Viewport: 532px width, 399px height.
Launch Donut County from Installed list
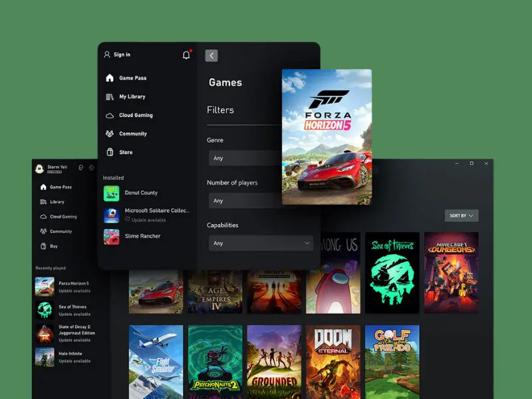(x=141, y=193)
